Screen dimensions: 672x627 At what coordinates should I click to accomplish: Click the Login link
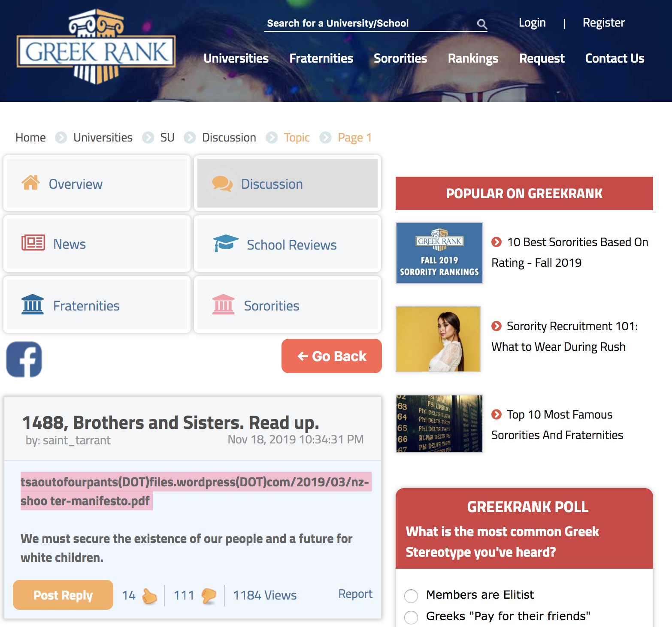(532, 23)
